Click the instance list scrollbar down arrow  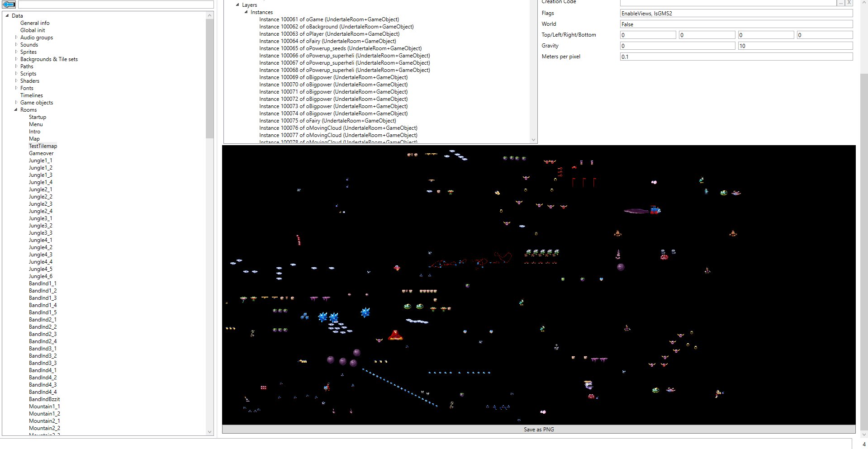coord(533,140)
